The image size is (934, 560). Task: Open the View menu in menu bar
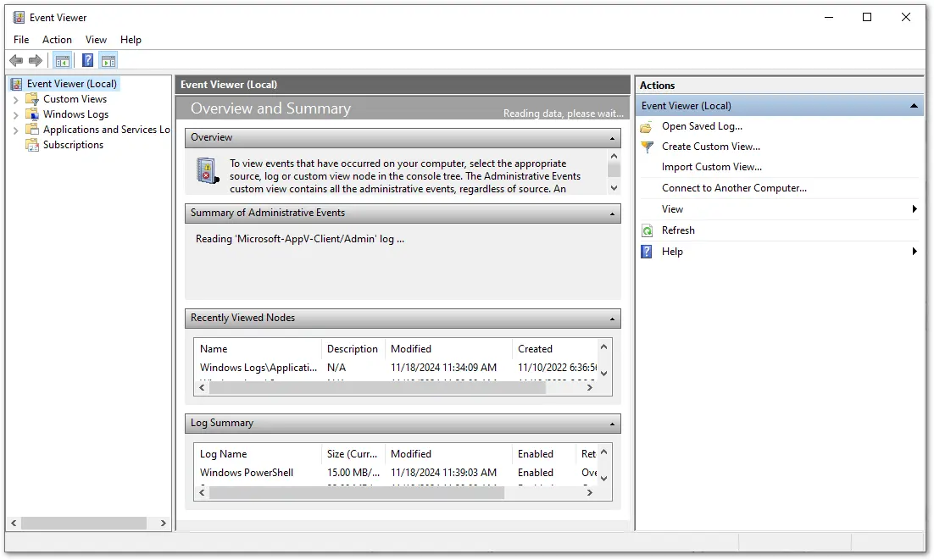point(96,40)
